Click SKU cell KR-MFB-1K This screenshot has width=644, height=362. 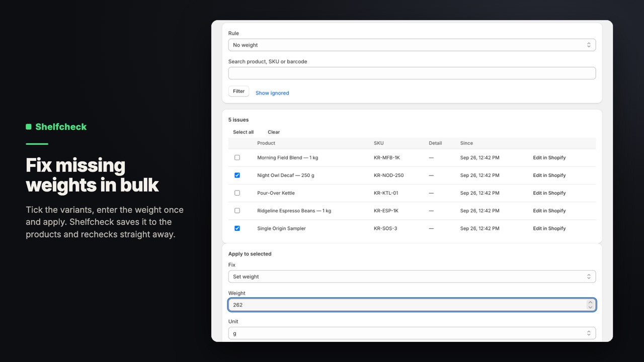pos(387,158)
